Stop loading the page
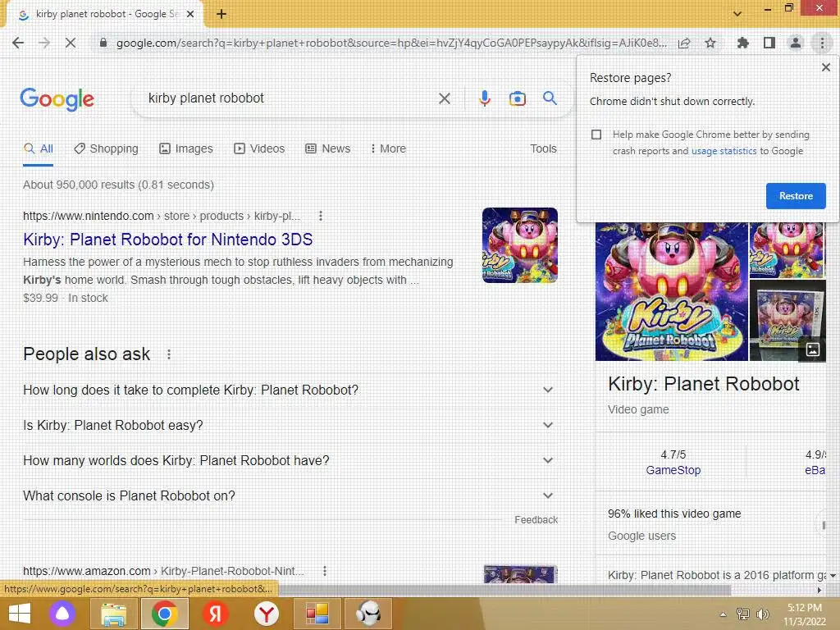Screen dimensions: 840x630 tap(71, 43)
